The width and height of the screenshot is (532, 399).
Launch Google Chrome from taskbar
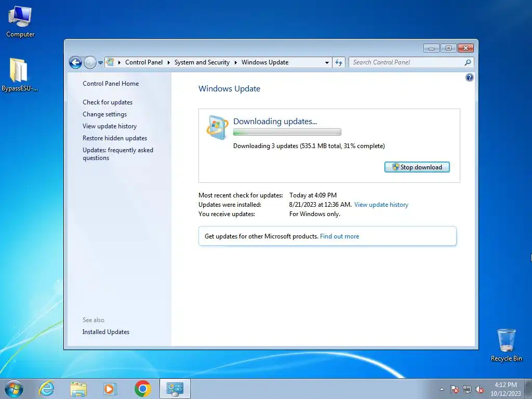click(x=142, y=389)
